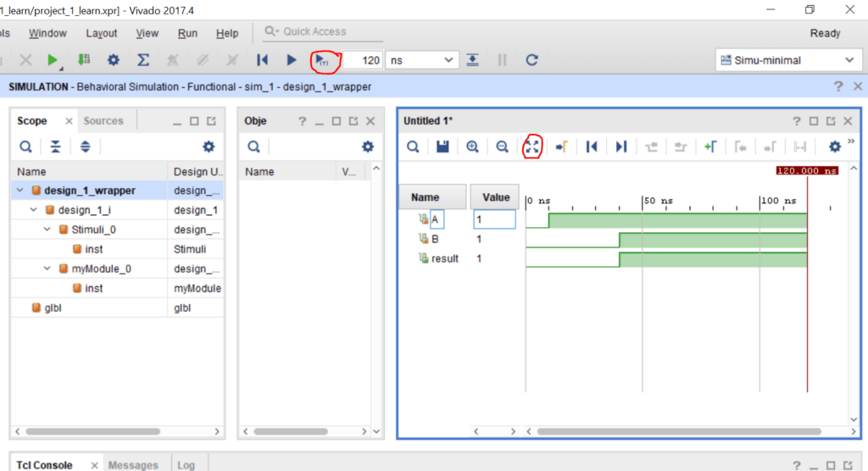The height and width of the screenshot is (471, 868).
Task: Click the Relaunch Simulation icon
Action: [x=531, y=60]
